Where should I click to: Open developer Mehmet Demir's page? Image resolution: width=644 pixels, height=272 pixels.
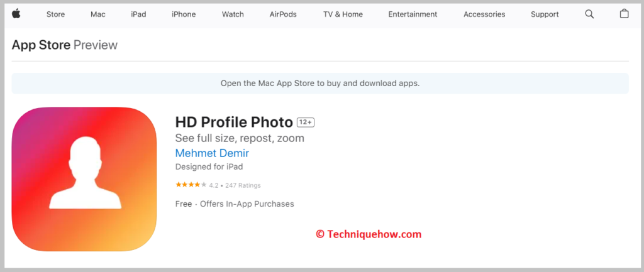tap(212, 153)
